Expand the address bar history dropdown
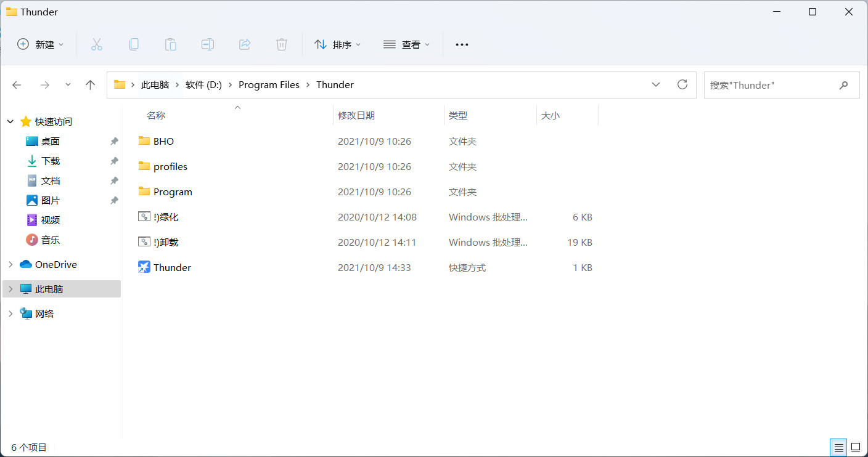 pos(656,85)
